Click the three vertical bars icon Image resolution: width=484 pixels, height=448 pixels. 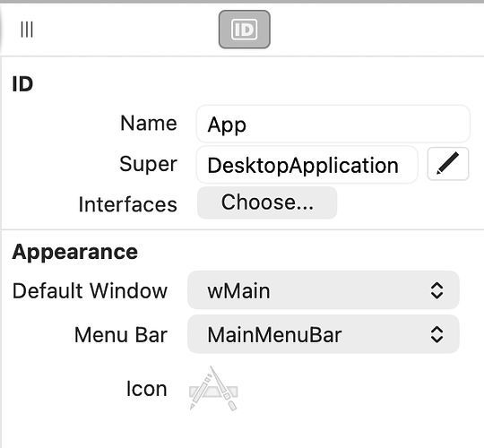[x=27, y=30]
